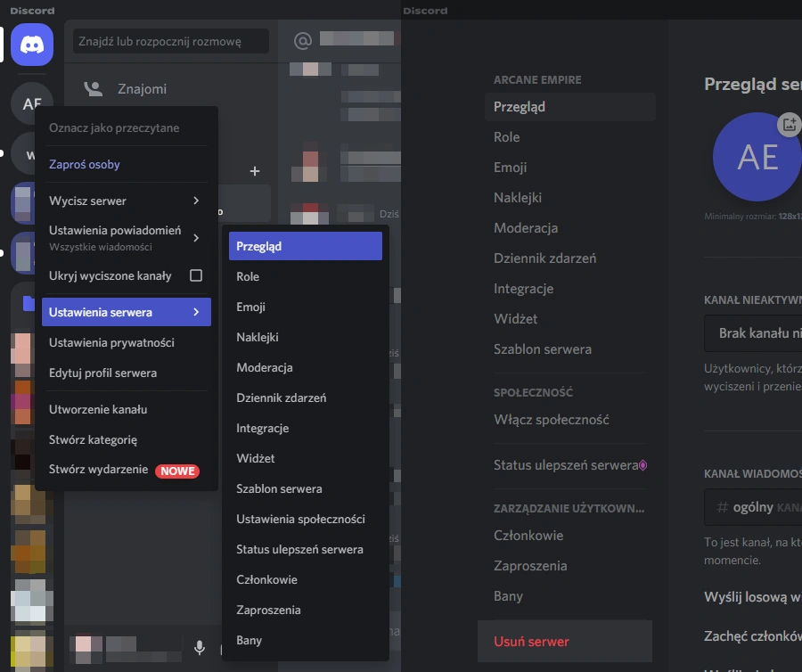Viewport: 802px width, 672px height.
Task: Upload a server image with the AE avatar icon
Action: [757, 157]
